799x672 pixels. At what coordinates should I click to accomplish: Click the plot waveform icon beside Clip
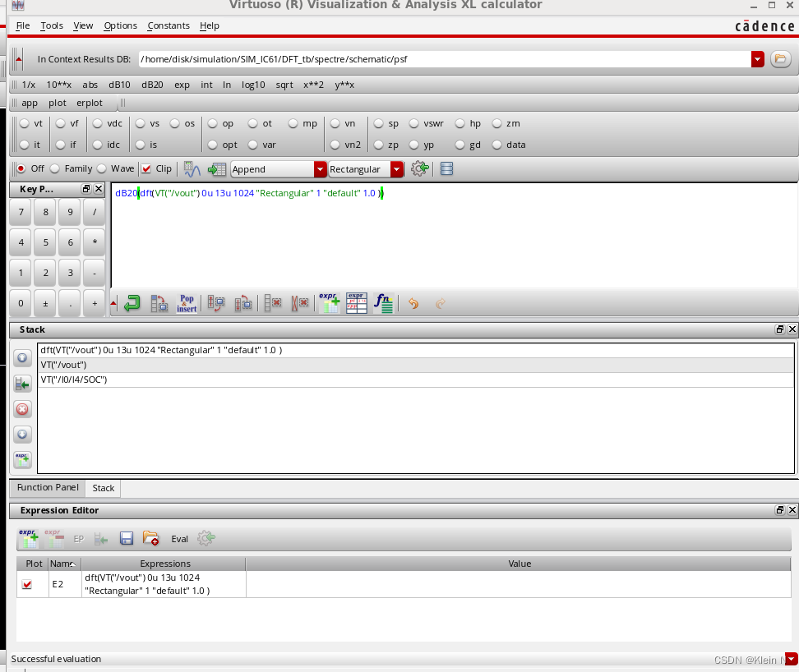coord(192,169)
